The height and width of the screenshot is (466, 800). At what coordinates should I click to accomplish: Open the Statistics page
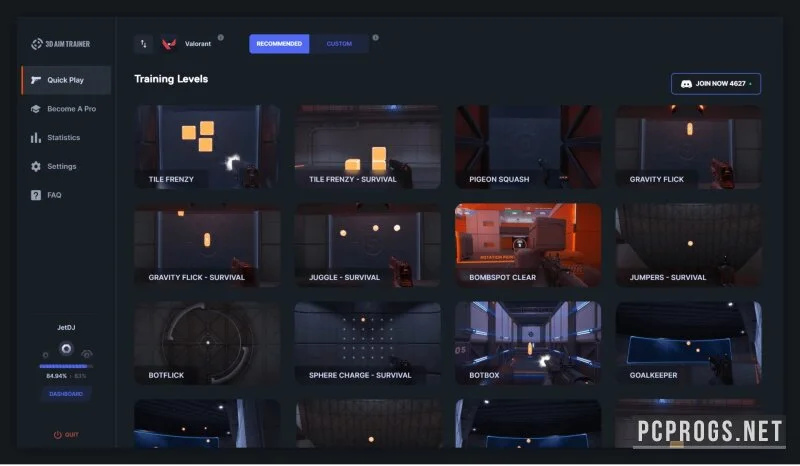point(66,137)
